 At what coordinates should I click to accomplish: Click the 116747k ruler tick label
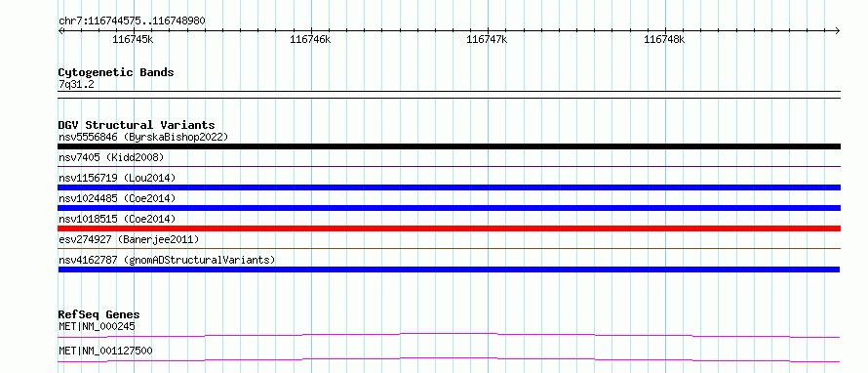point(487,39)
